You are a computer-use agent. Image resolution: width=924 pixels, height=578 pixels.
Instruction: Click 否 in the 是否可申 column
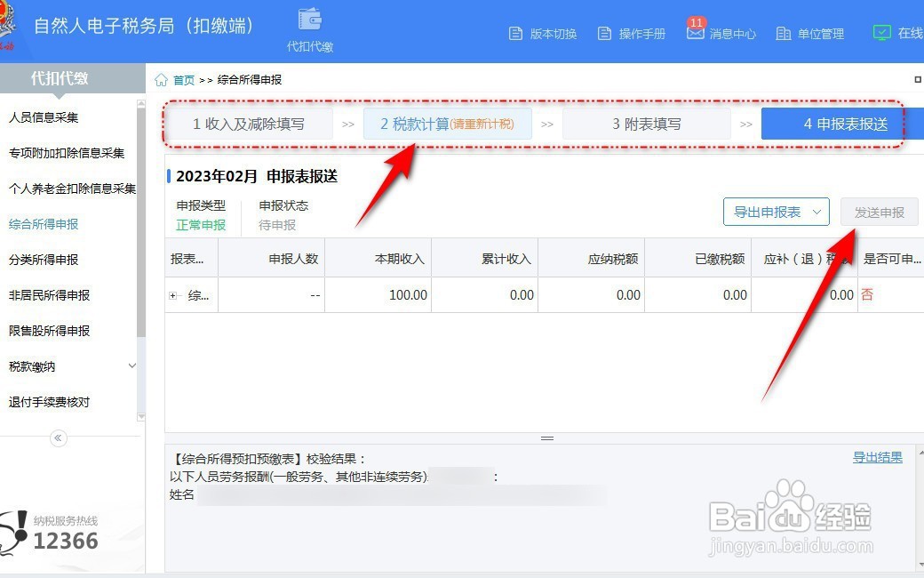coord(868,294)
